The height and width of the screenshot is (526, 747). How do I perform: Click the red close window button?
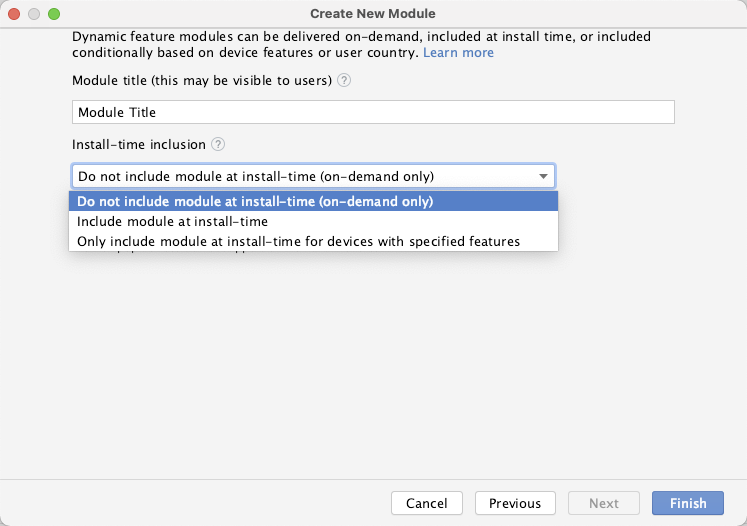(x=14, y=14)
